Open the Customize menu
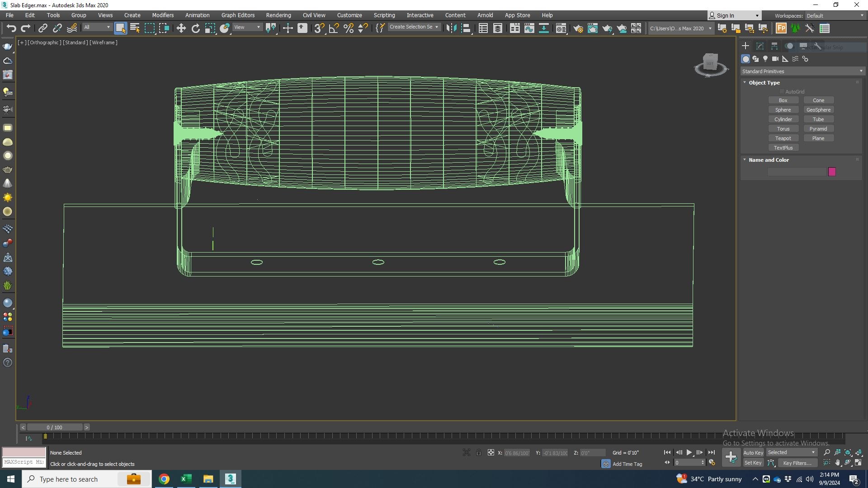 349,15
